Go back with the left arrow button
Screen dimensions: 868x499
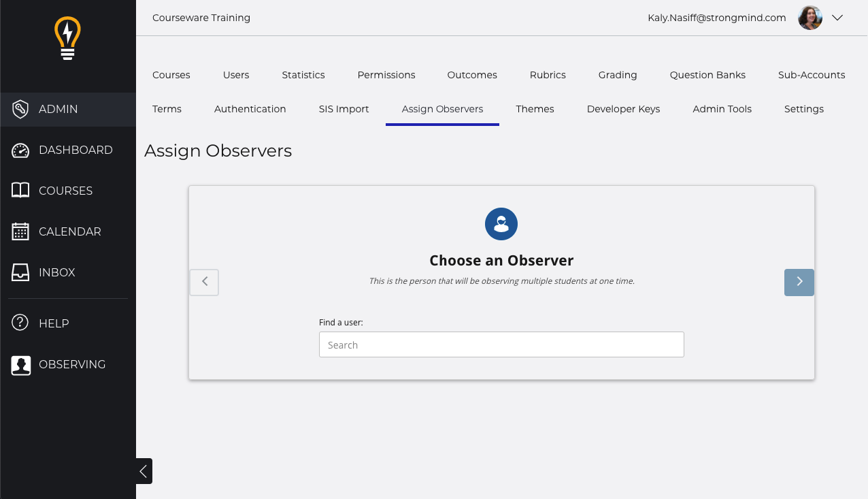point(204,282)
